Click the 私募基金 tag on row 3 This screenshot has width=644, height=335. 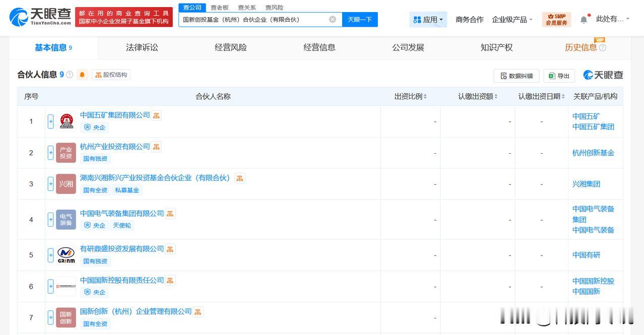(x=127, y=190)
